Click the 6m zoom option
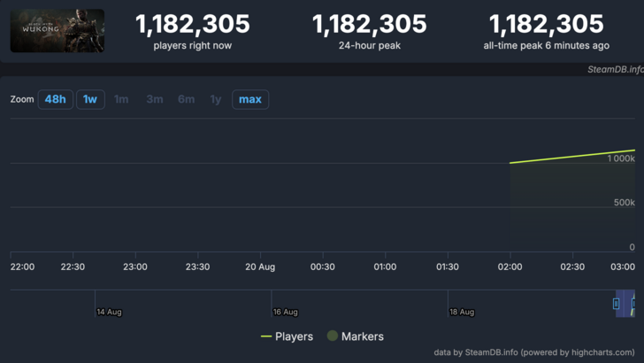Viewport: 644px width, 363px height. [x=186, y=99]
